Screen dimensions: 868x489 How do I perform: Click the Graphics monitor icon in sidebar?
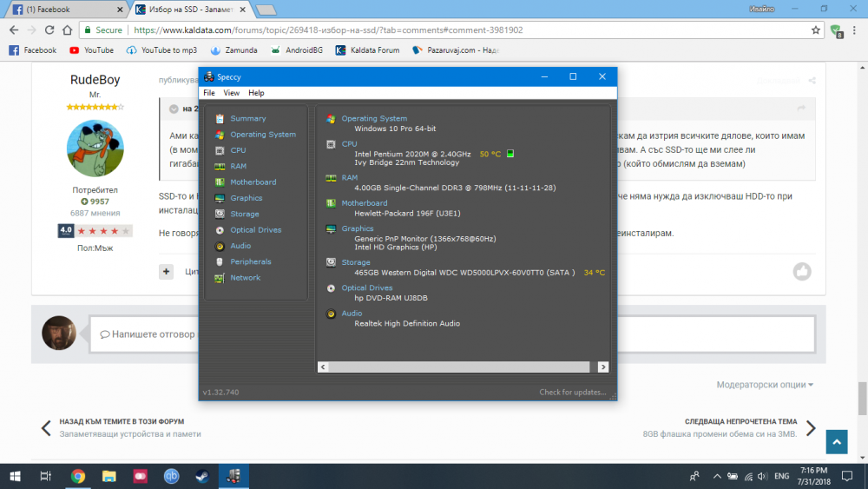[220, 198]
